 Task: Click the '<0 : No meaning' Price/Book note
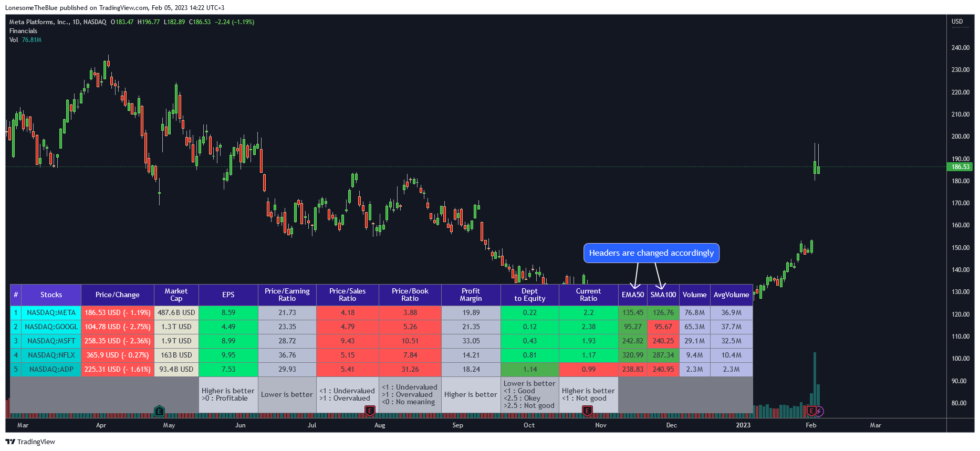point(409,402)
